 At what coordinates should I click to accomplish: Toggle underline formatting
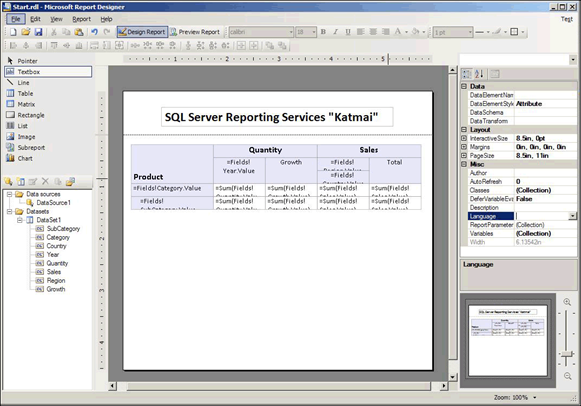(x=348, y=32)
